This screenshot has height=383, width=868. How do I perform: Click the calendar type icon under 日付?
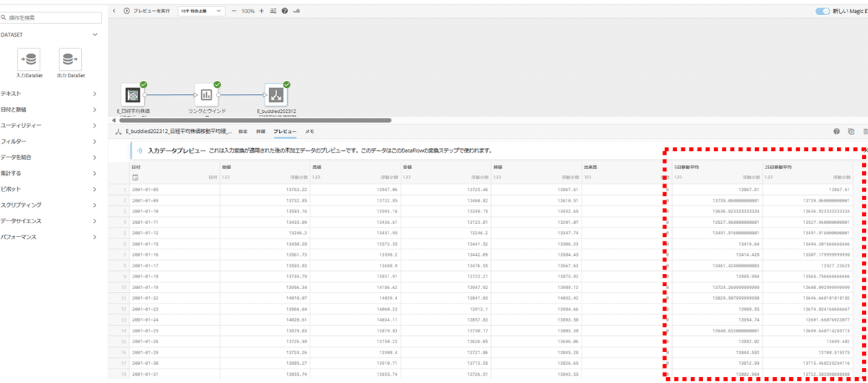click(x=136, y=176)
